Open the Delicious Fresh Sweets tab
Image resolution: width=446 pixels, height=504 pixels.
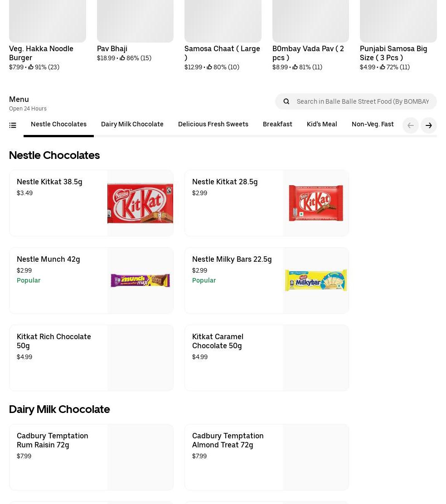[x=213, y=124]
